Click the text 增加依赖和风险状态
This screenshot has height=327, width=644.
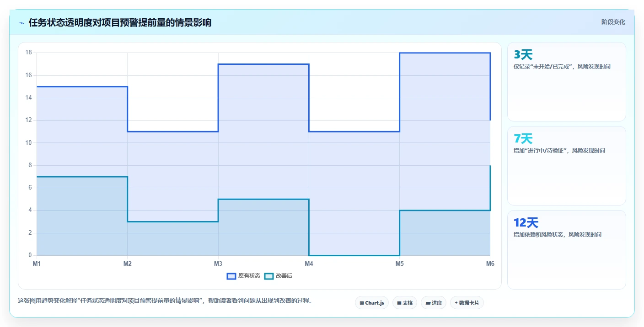tap(538, 235)
